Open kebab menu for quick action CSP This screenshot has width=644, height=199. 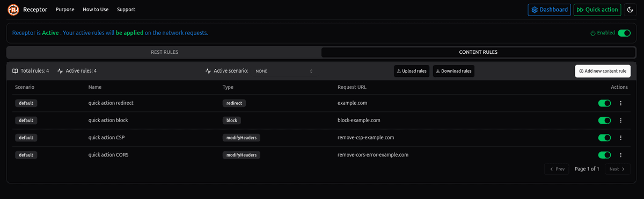coord(620,138)
